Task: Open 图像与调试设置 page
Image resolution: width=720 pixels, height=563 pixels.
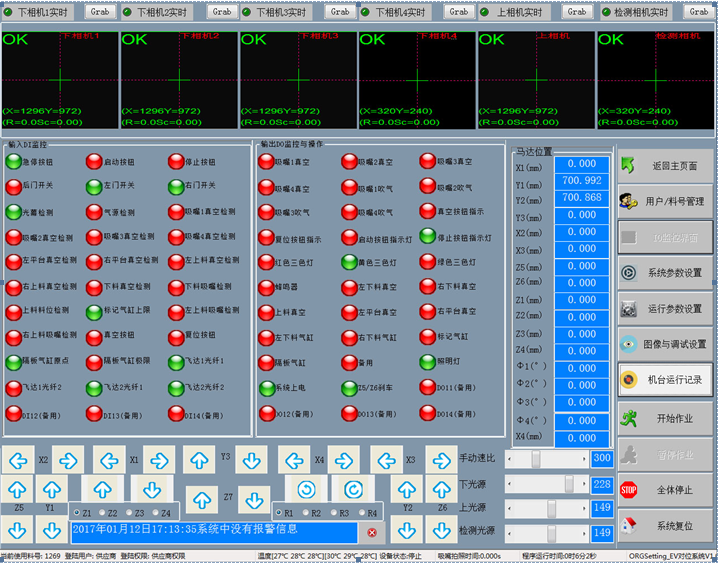Action: [666, 344]
